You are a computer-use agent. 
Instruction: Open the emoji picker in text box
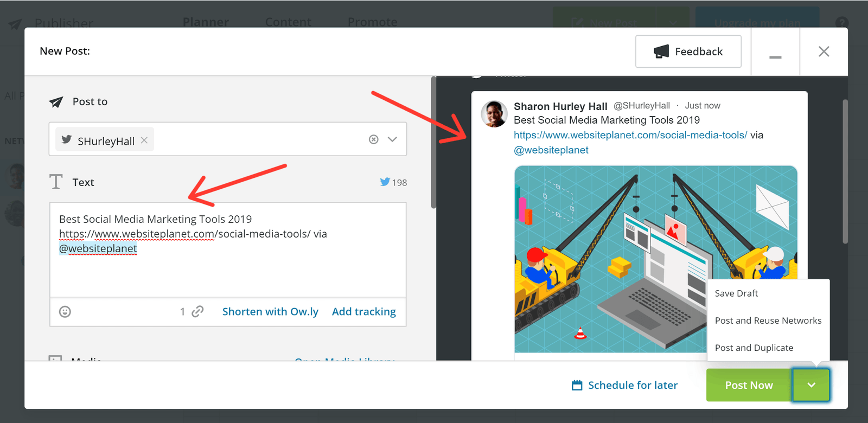[65, 312]
